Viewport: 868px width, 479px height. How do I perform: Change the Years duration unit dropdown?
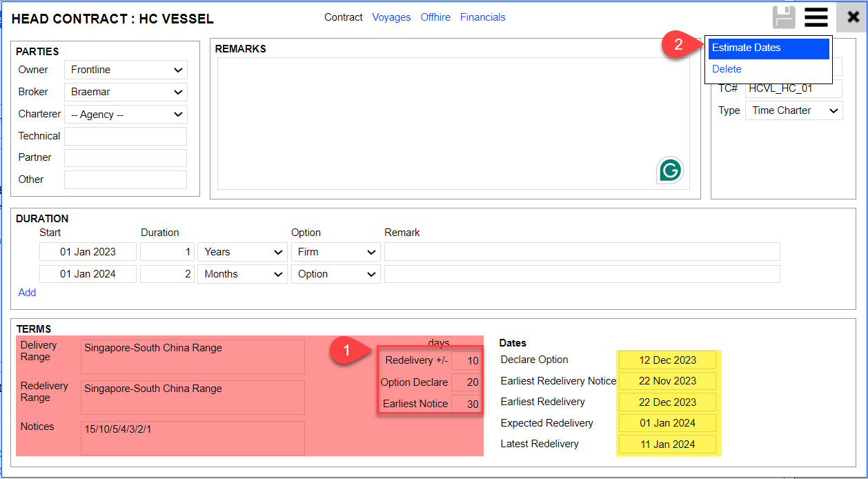coord(242,252)
